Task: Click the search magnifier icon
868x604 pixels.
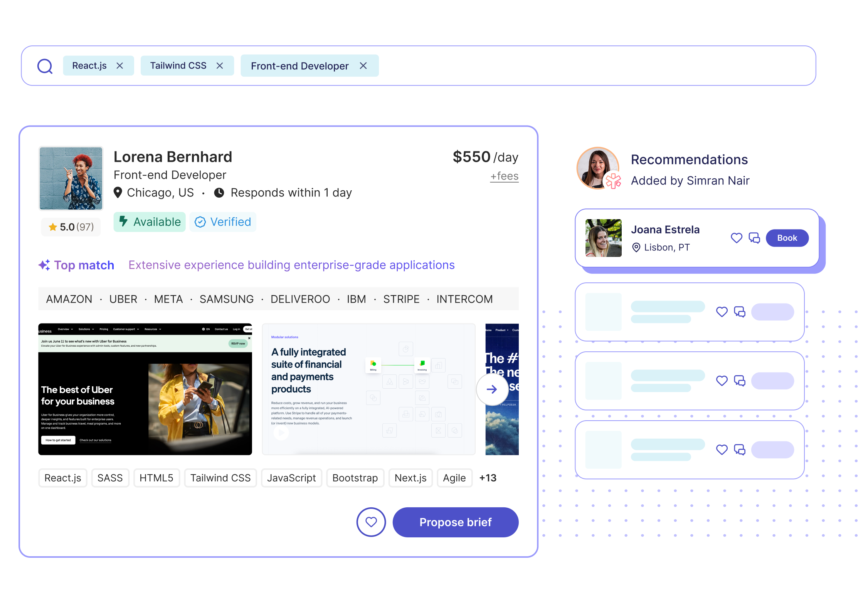Action: pyautogui.click(x=45, y=66)
